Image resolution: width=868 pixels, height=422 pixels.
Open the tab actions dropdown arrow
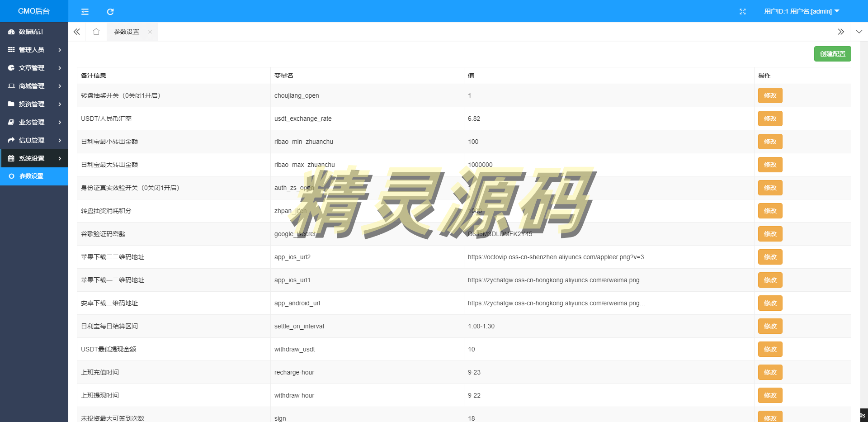(859, 32)
